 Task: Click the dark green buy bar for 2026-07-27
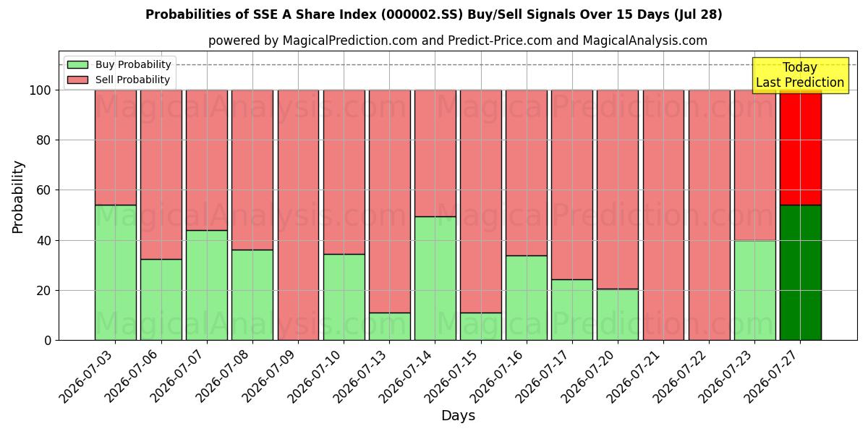801,273
